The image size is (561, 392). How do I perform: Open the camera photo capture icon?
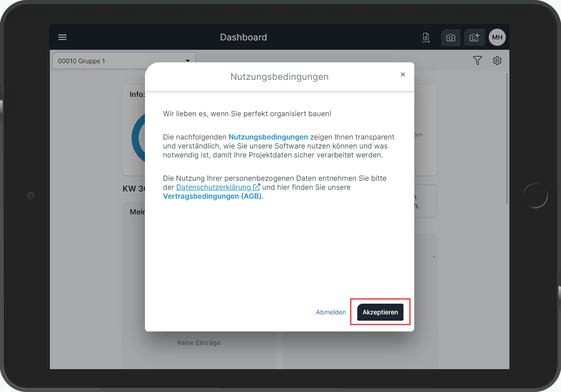(451, 38)
